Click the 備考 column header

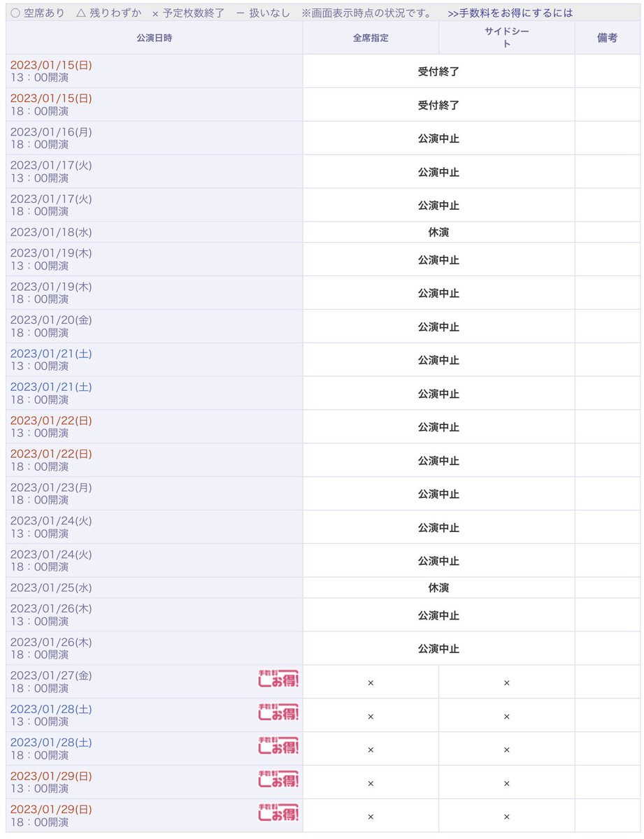[607, 38]
